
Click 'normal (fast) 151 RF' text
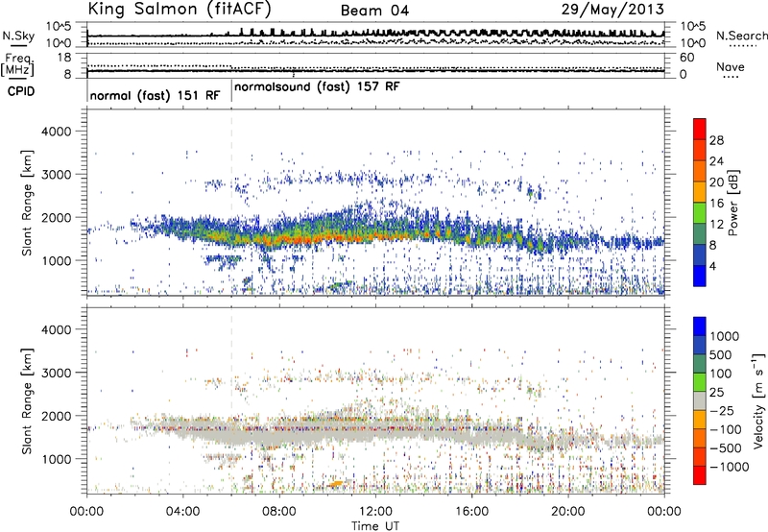[155, 95]
